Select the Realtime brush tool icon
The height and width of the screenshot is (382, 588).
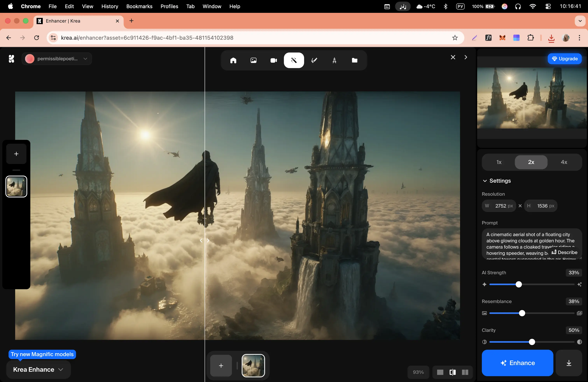tap(314, 60)
